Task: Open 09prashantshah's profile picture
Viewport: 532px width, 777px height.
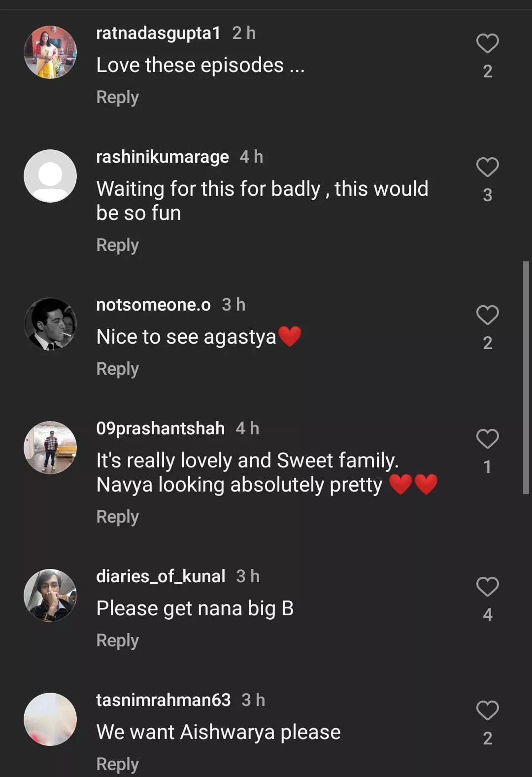Action: 50,448
